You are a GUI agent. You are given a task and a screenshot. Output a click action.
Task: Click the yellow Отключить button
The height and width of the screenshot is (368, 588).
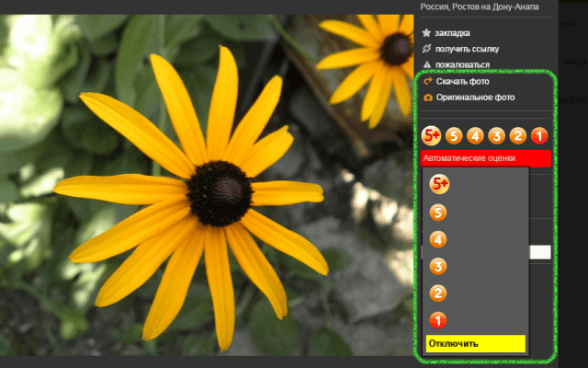click(476, 343)
